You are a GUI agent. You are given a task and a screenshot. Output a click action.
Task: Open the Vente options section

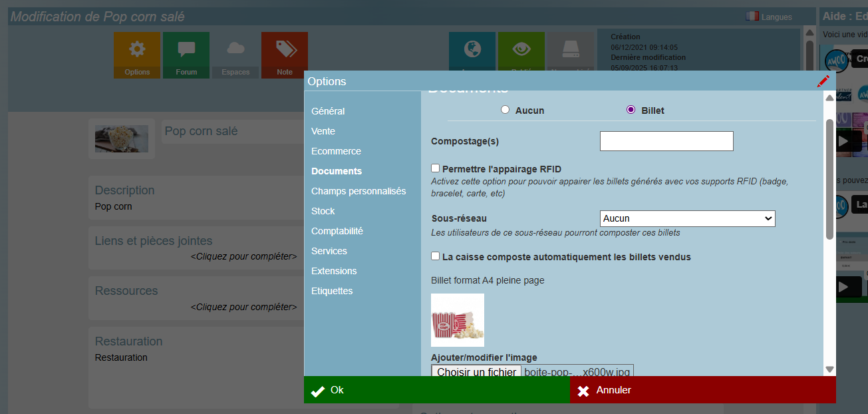click(x=323, y=131)
